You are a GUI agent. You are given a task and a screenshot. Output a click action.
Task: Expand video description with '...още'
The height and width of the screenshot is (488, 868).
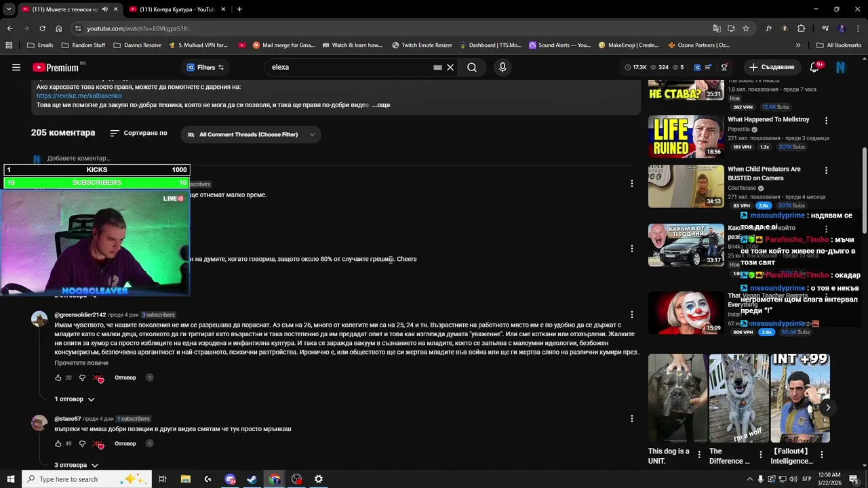click(x=381, y=105)
